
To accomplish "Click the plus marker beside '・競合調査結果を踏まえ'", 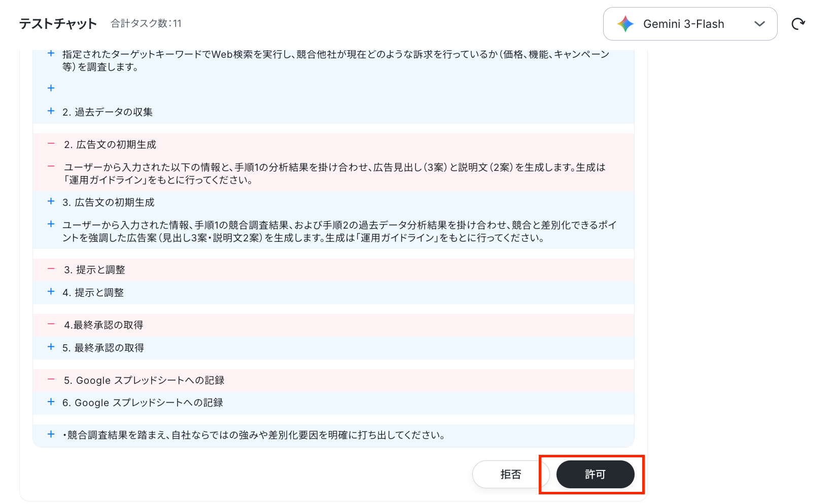I will pos(51,434).
